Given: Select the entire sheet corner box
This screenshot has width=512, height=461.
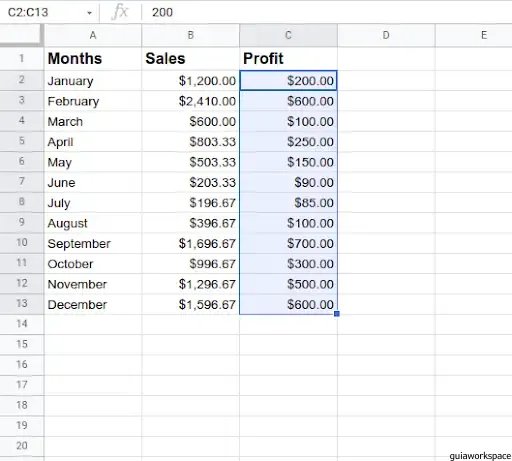Looking at the screenshot, I should tap(21, 35).
